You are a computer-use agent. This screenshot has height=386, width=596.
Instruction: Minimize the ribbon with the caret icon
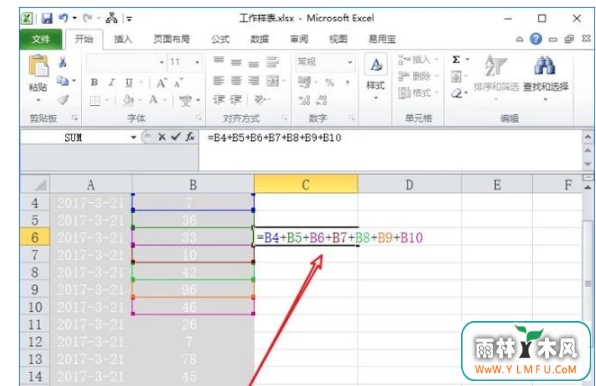pyautogui.click(x=519, y=39)
